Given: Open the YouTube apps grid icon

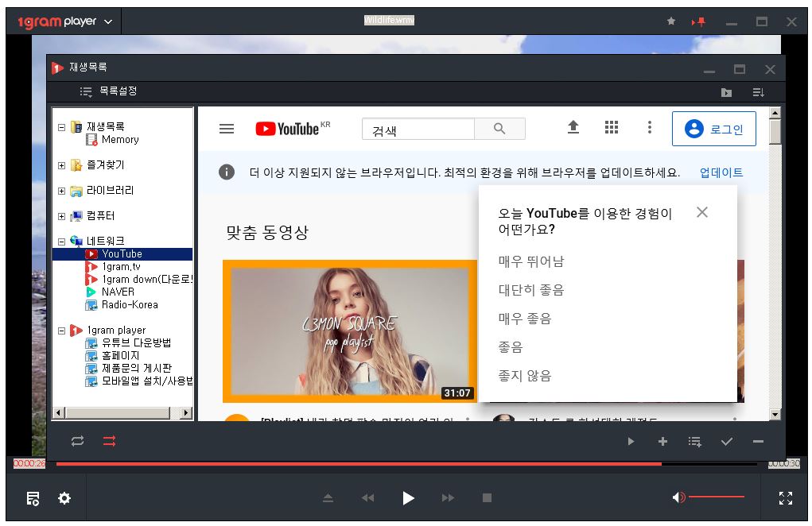Looking at the screenshot, I should click(x=612, y=127).
